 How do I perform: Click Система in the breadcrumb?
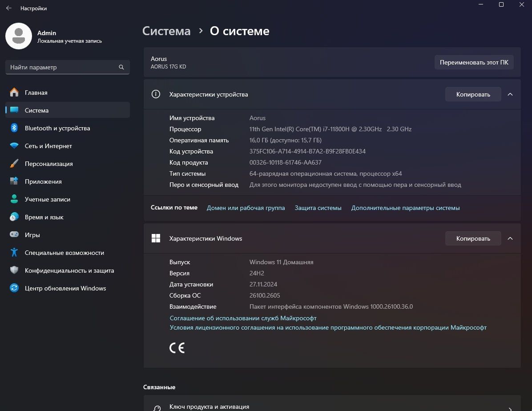coord(166,31)
